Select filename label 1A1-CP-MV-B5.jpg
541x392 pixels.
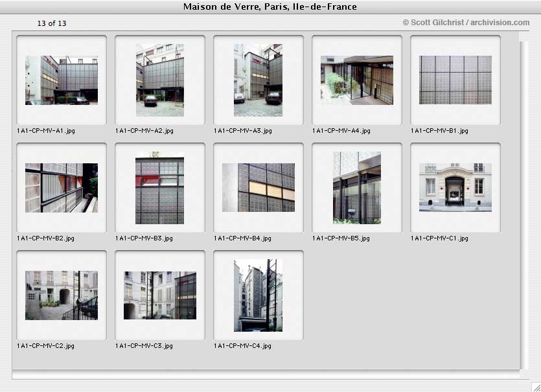pos(341,238)
